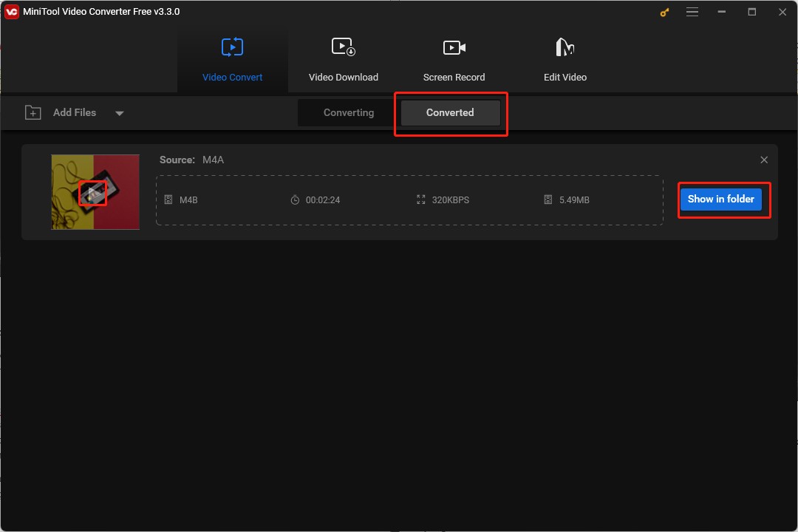798x532 pixels.
Task: Open the Video Download module
Action: [x=343, y=61]
